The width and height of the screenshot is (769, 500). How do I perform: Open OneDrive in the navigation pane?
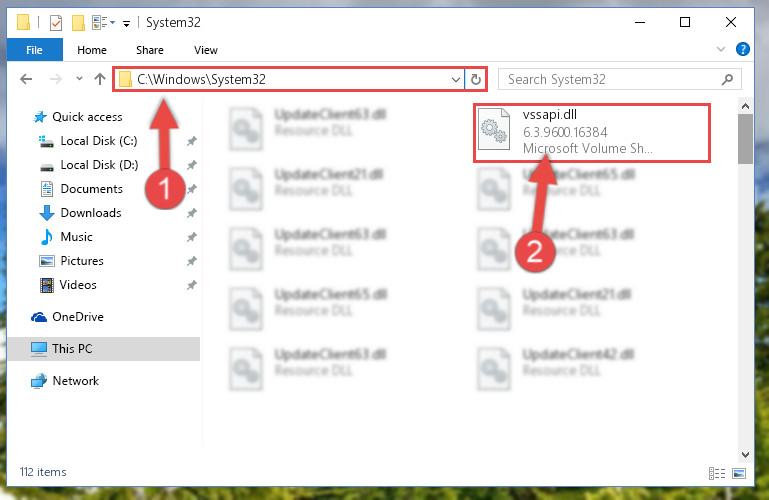tap(77, 317)
